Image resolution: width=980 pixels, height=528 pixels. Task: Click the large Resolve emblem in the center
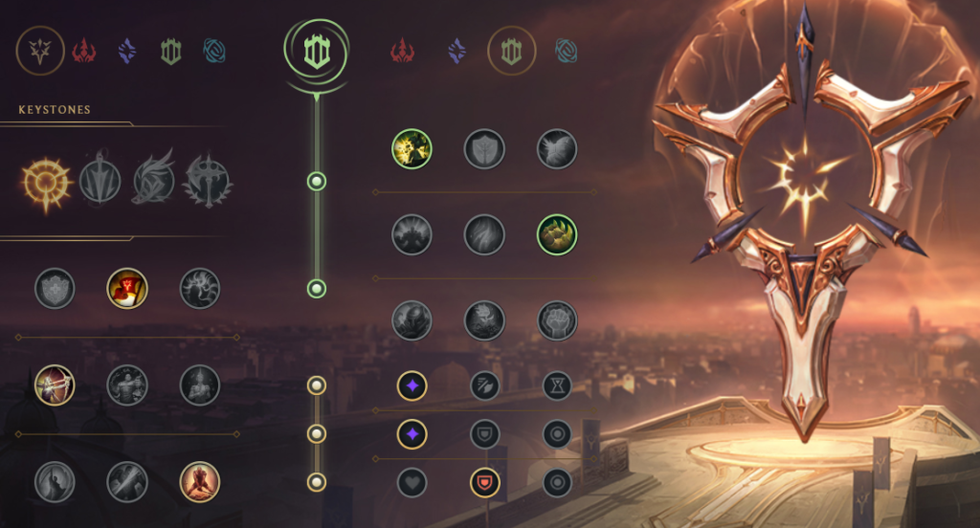[316, 52]
